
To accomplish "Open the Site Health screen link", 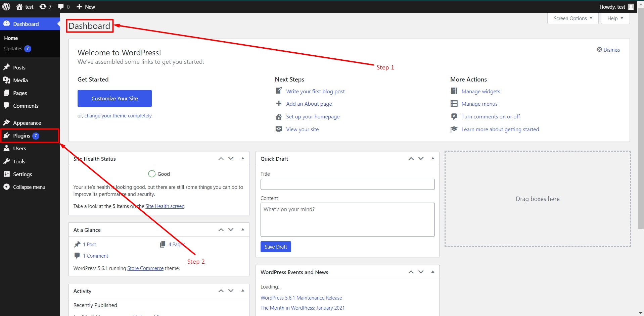I will tap(165, 206).
